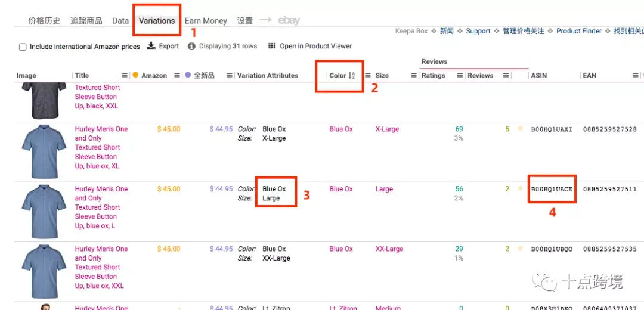Click the grid icon for Open in Product Viewer

[x=272, y=46]
